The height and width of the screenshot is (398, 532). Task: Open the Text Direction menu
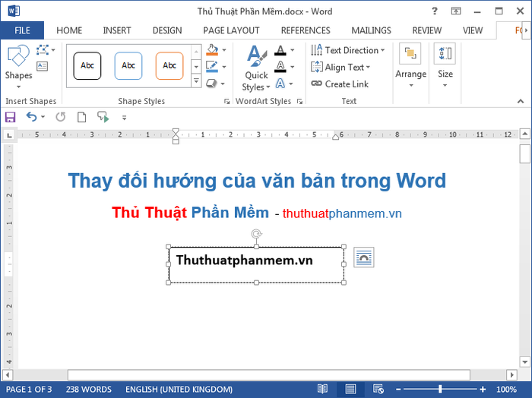coord(348,50)
